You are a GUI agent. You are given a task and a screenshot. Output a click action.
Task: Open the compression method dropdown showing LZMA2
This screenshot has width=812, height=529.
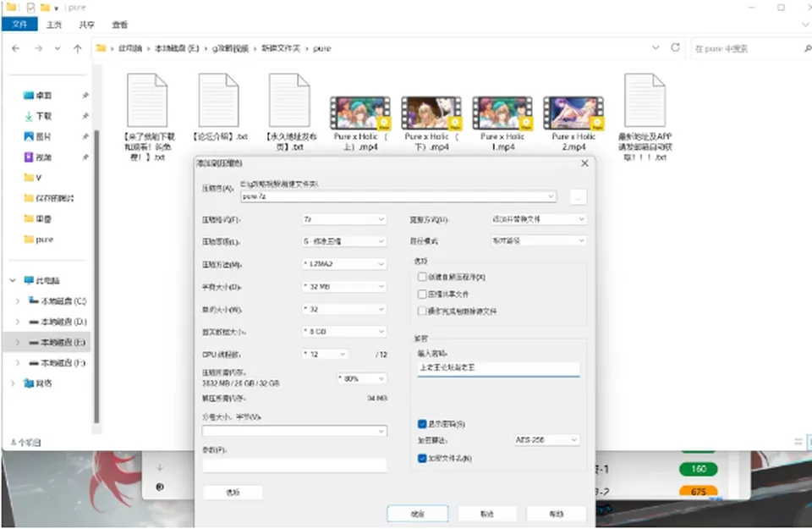(344, 264)
